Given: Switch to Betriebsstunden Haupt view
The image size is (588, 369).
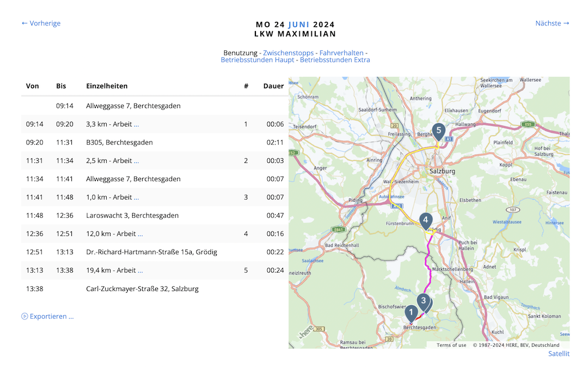Looking at the screenshot, I should [x=257, y=60].
